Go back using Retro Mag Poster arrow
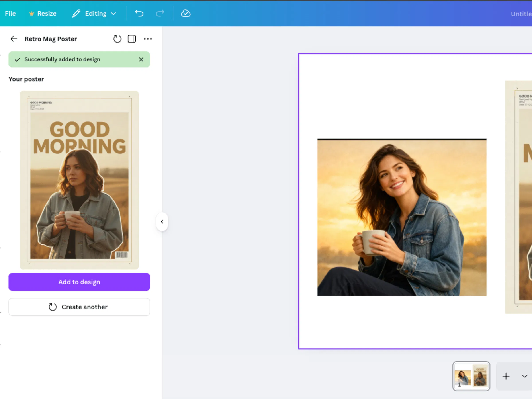 14,39
